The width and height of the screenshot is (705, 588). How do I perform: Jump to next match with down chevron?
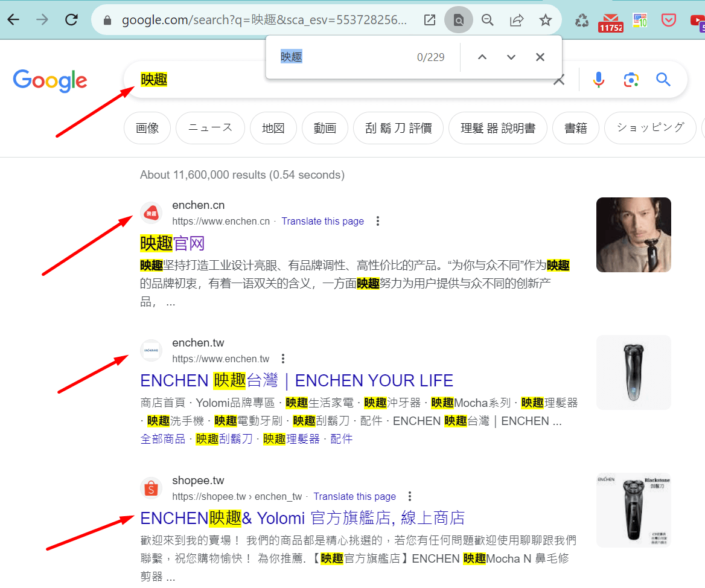pyautogui.click(x=511, y=57)
